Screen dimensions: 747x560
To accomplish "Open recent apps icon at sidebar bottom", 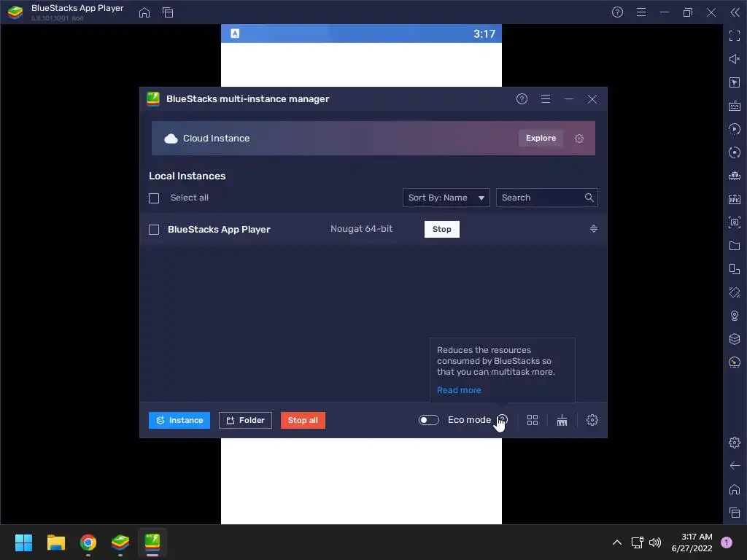I will pyautogui.click(x=734, y=513).
